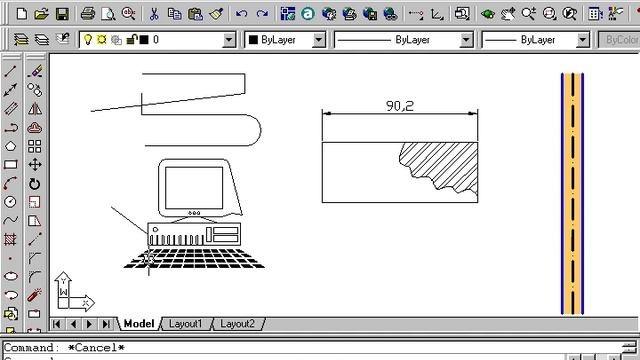
Task: Select the Explode modify tool
Action: (x=35, y=295)
